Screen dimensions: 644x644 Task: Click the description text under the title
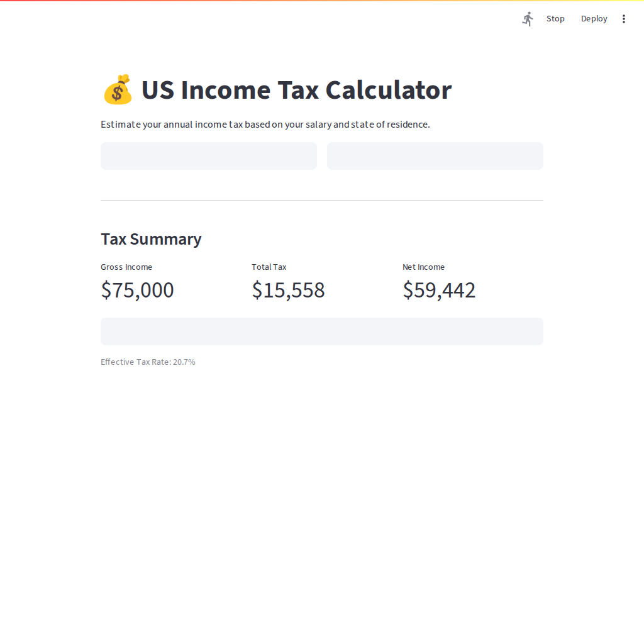point(265,125)
